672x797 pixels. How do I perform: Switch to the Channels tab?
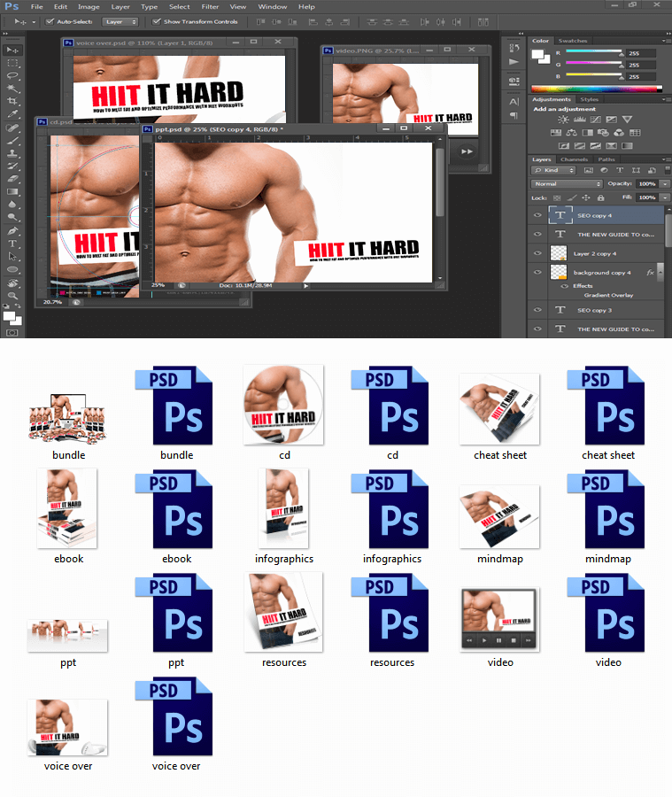pos(574,159)
